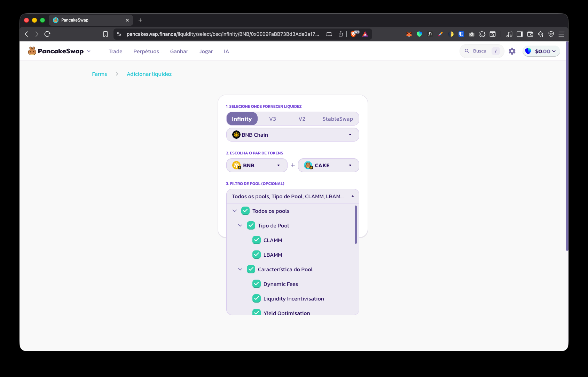
Task: Click the filter dropdown list scrollbar
Action: tap(355, 225)
